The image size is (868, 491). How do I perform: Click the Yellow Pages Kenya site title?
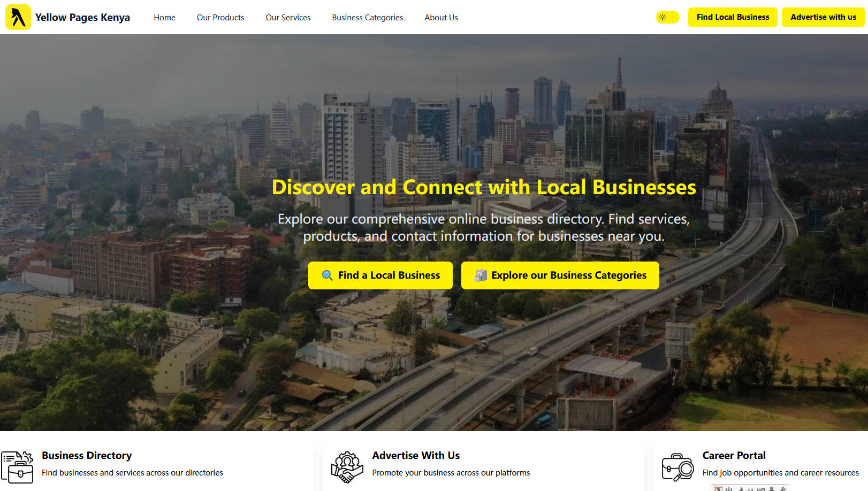click(82, 17)
